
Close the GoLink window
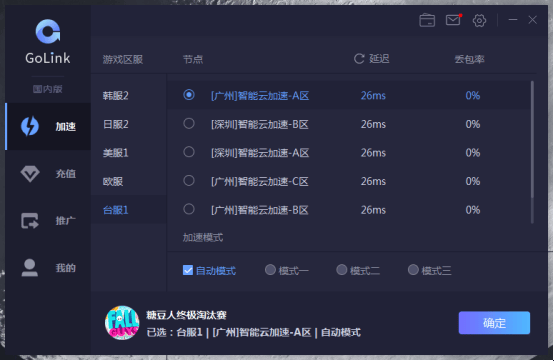coord(532,20)
